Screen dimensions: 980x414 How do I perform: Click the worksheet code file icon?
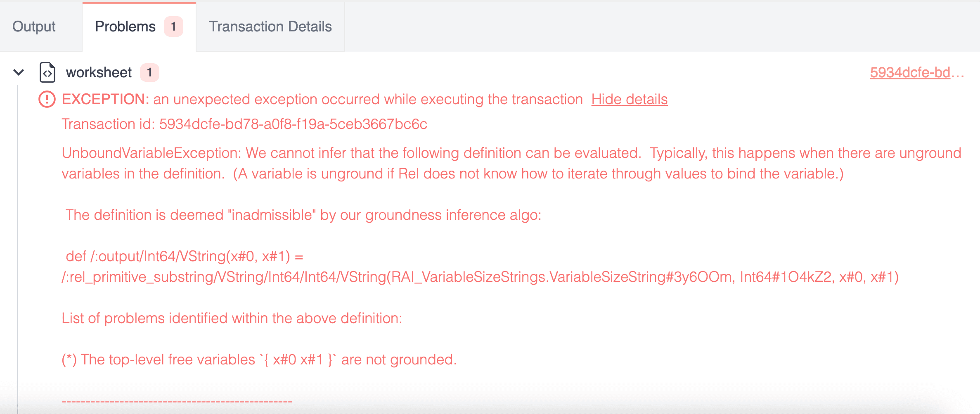click(47, 73)
